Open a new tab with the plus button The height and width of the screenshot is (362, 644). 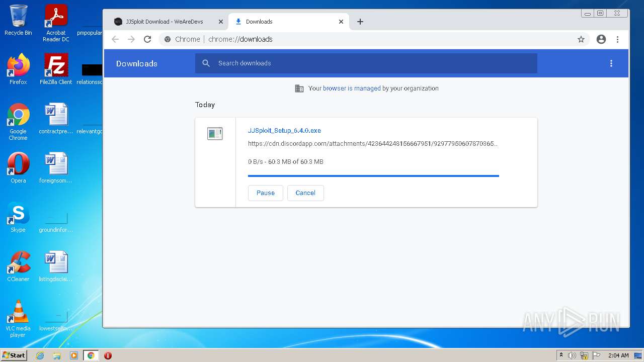(360, 22)
